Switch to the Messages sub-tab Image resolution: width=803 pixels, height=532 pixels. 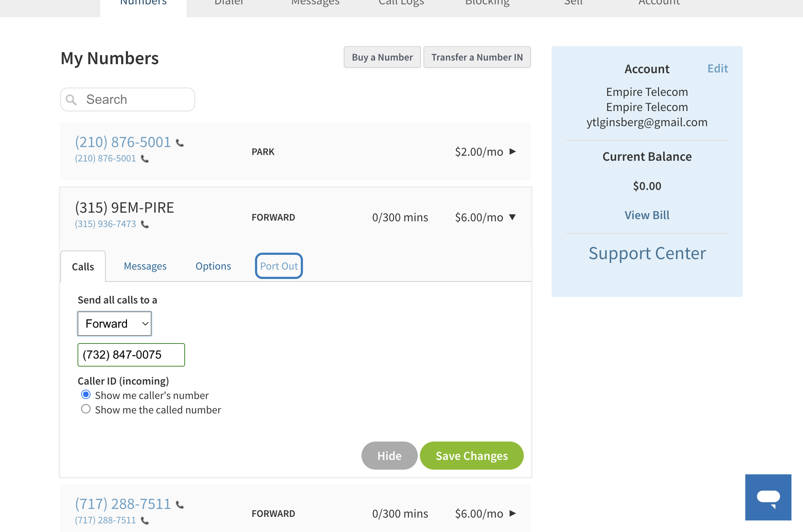click(145, 266)
